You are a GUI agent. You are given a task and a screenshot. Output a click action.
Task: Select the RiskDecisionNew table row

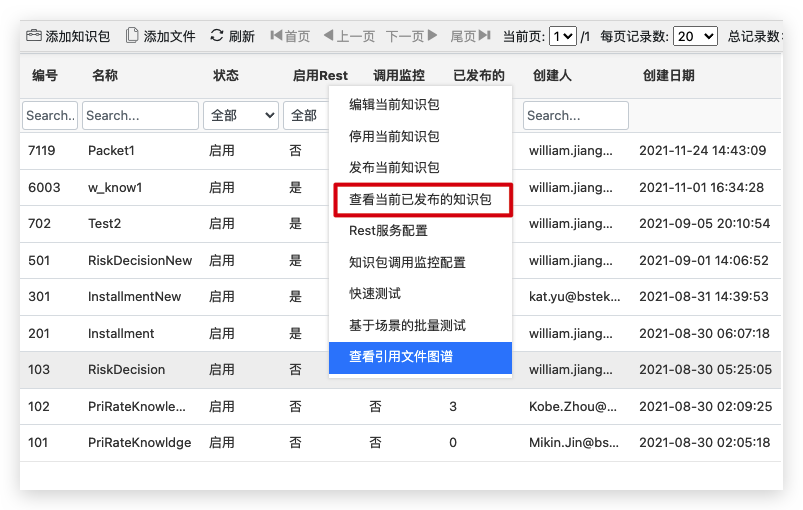point(140,260)
